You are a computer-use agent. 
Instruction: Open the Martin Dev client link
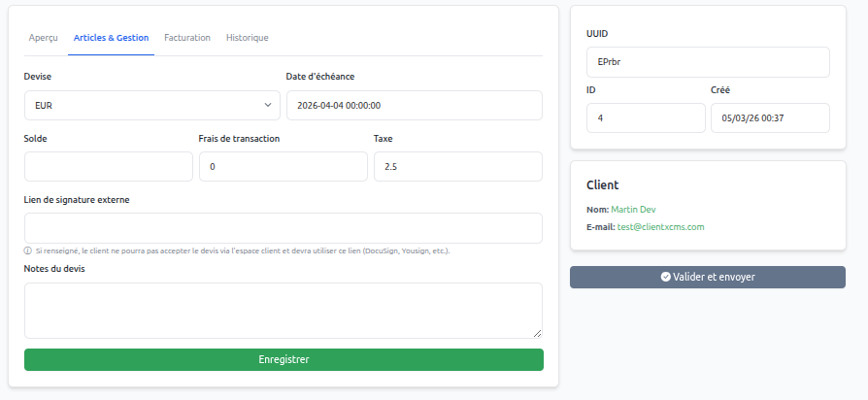pyautogui.click(x=634, y=209)
